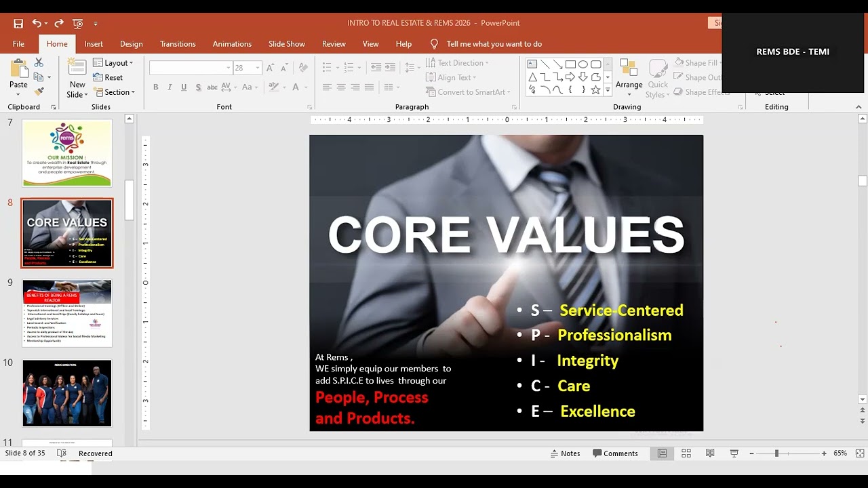Decrease list indent level
868x488 pixels.
click(x=376, y=68)
